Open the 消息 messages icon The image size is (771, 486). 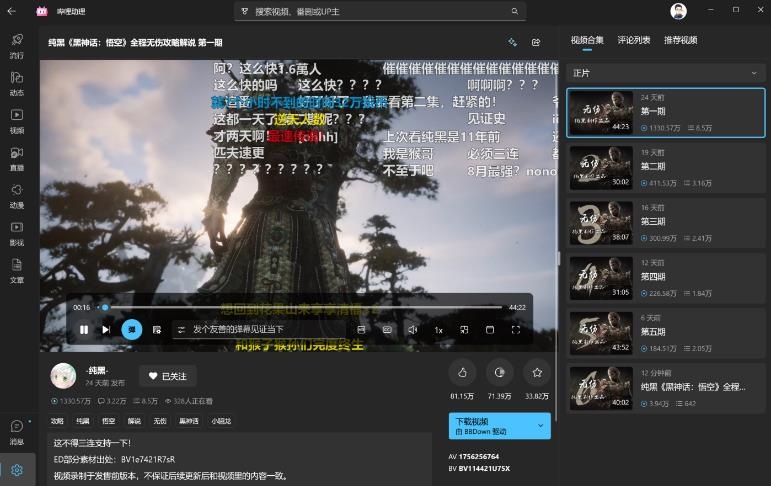17,431
